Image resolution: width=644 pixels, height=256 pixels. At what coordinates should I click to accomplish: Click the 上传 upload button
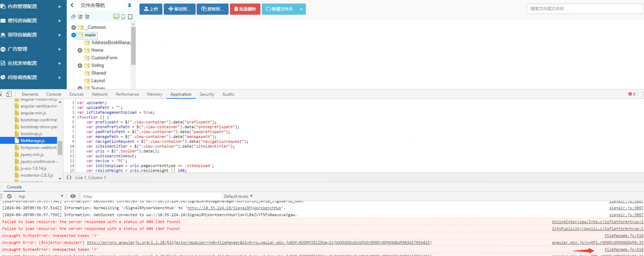(151, 9)
